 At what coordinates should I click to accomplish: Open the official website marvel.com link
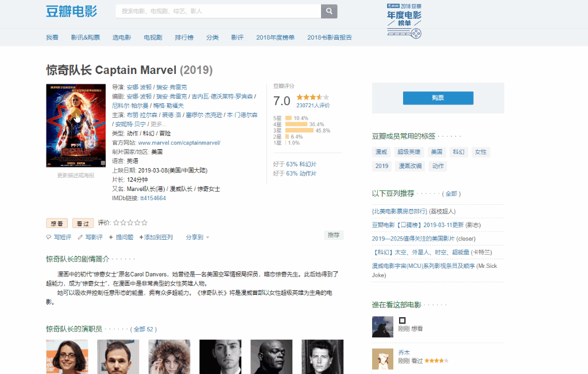(x=179, y=143)
